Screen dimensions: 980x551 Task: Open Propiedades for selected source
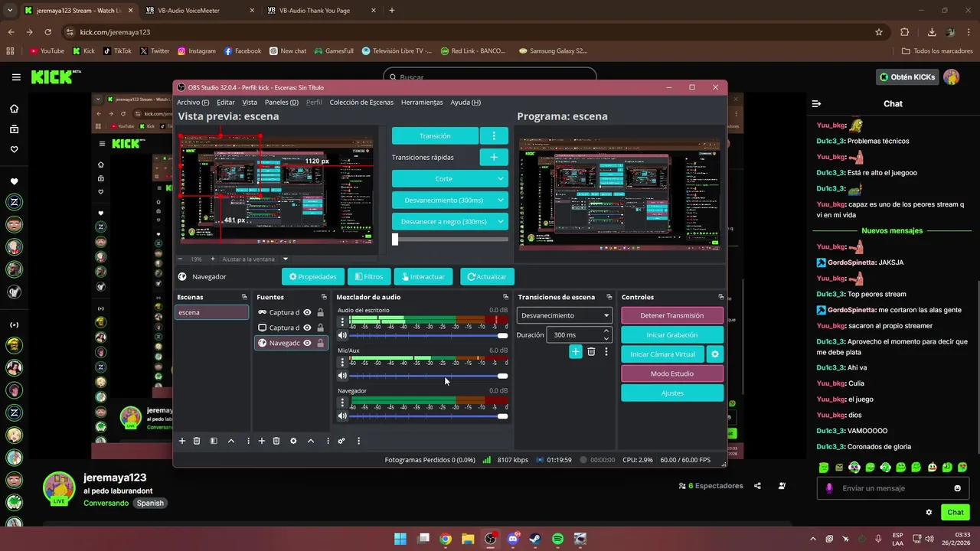[x=312, y=276]
